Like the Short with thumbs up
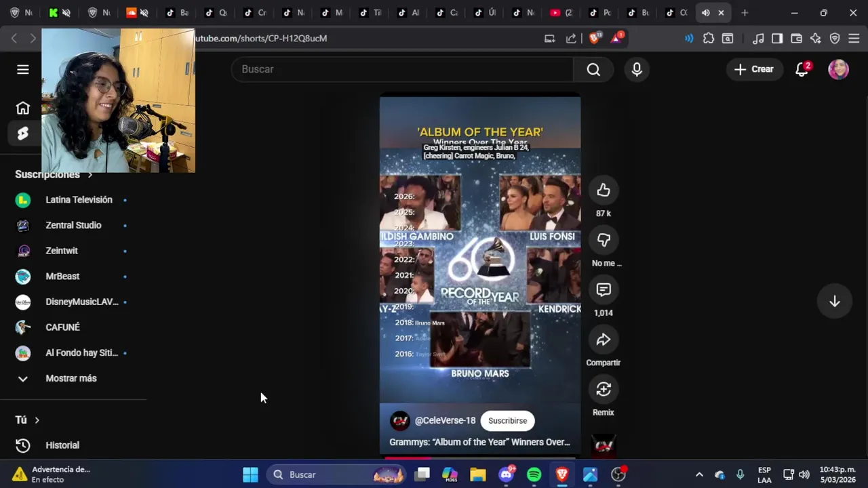The height and width of the screenshot is (488, 868). [604, 190]
